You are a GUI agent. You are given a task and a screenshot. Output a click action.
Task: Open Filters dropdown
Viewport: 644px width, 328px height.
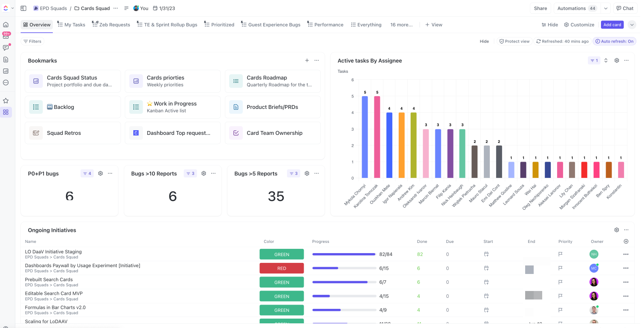point(32,41)
